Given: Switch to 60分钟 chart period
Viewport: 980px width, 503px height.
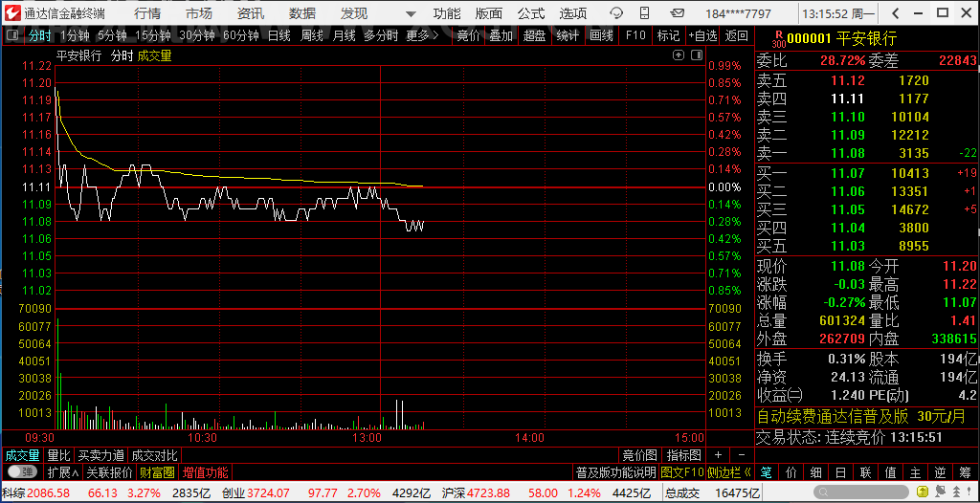Looking at the screenshot, I should 240,35.
